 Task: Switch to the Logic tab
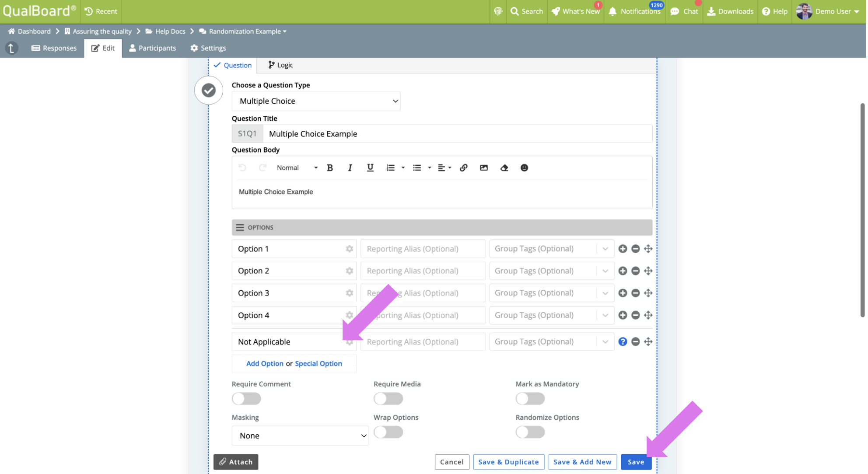[x=281, y=65]
